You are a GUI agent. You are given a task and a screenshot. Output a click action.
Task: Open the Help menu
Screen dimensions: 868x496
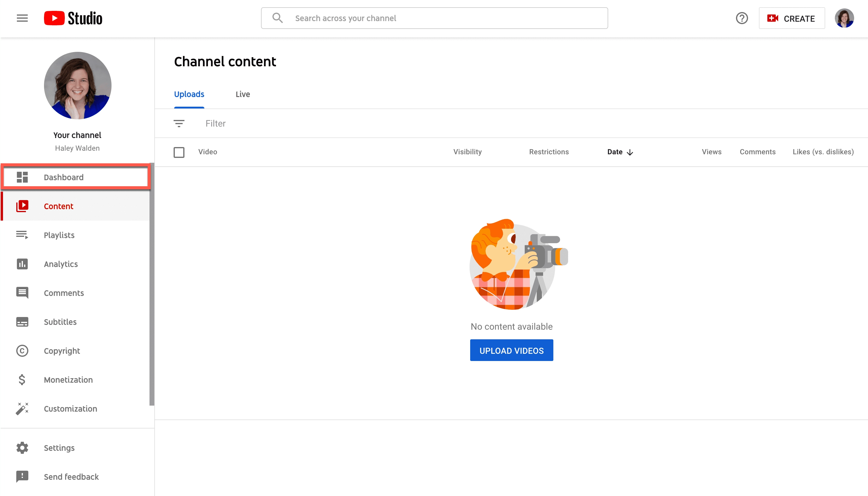pyautogui.click(x=742, y=18)
